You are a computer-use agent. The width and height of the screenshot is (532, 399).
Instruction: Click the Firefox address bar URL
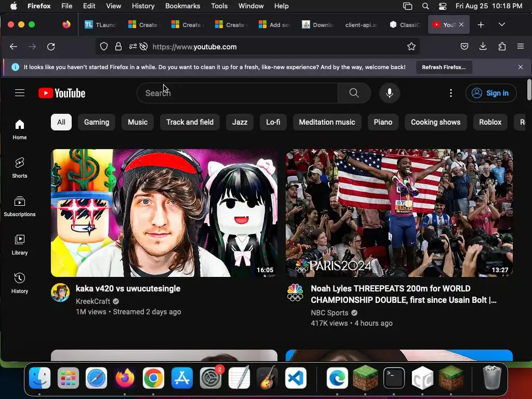pos(194,47)
